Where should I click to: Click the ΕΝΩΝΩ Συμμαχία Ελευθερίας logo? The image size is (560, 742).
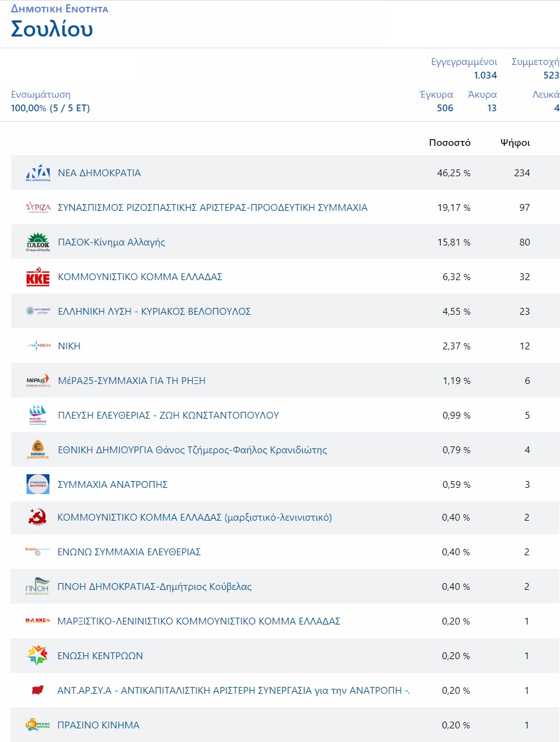point(38,552)
